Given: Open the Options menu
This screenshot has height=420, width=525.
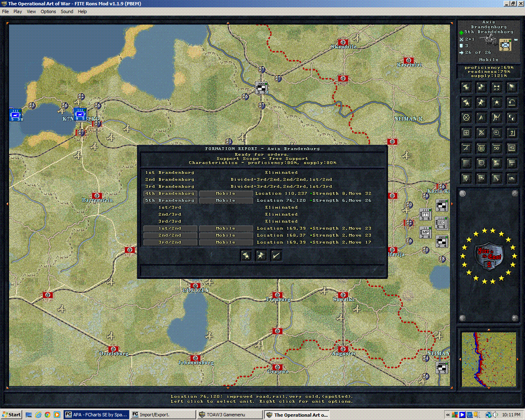Looking at the screenshot, I should tap(48, 11).
